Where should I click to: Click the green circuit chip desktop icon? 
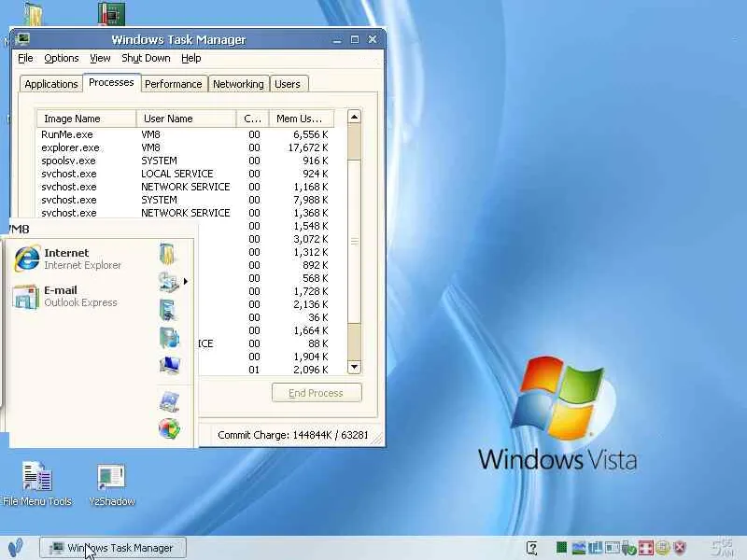[111, 13]
